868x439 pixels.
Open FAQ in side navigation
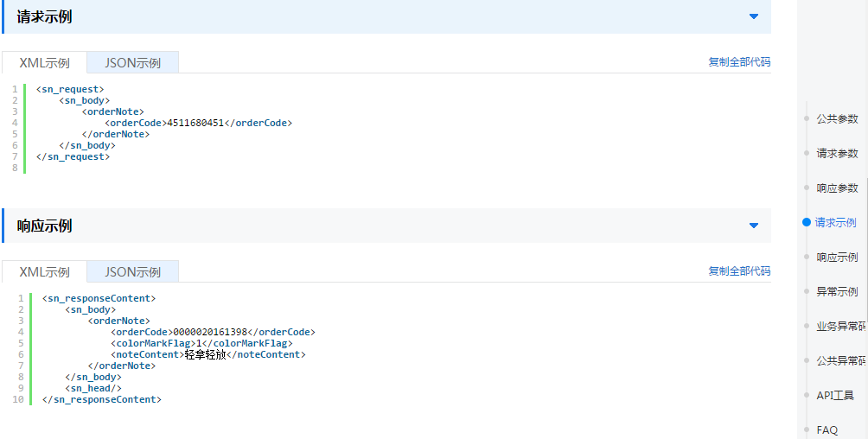[827, 430]
